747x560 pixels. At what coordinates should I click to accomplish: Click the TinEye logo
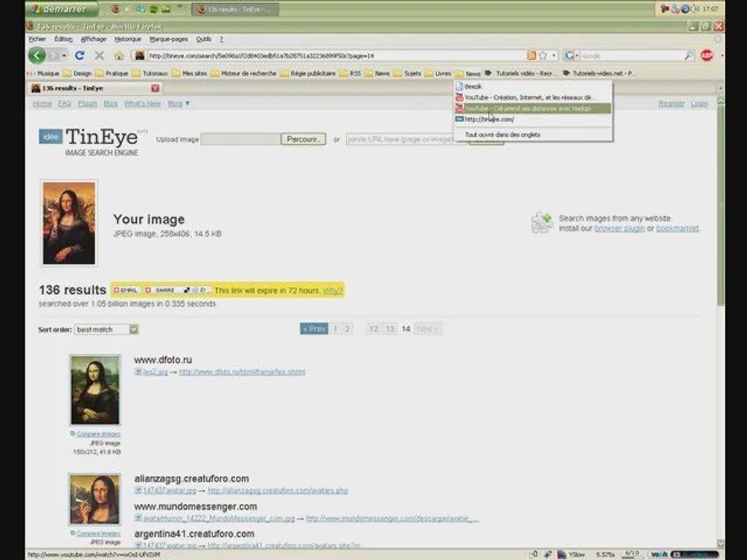tap(89, 142)
